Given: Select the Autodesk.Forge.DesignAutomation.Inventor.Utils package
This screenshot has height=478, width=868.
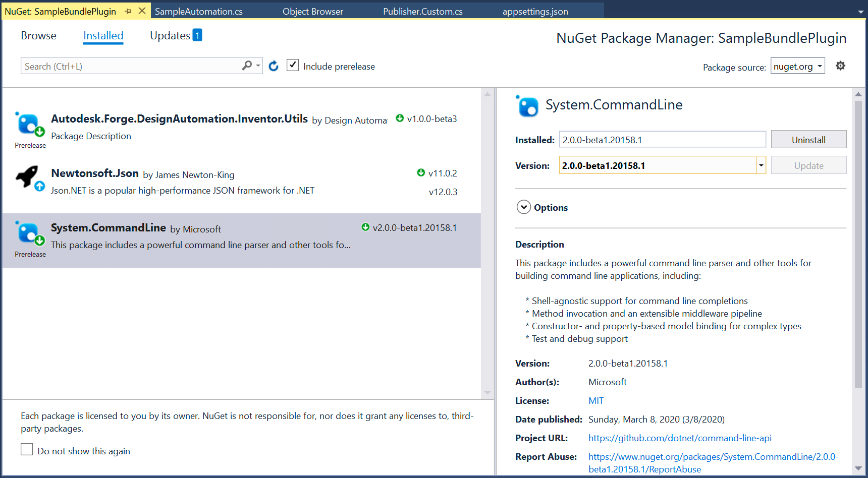Looking at the screenshot, I should pos(241,131).
